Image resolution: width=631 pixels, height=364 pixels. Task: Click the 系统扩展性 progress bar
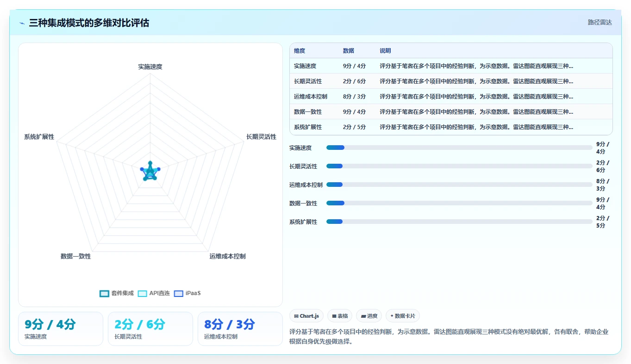click(x=459, y=222)
